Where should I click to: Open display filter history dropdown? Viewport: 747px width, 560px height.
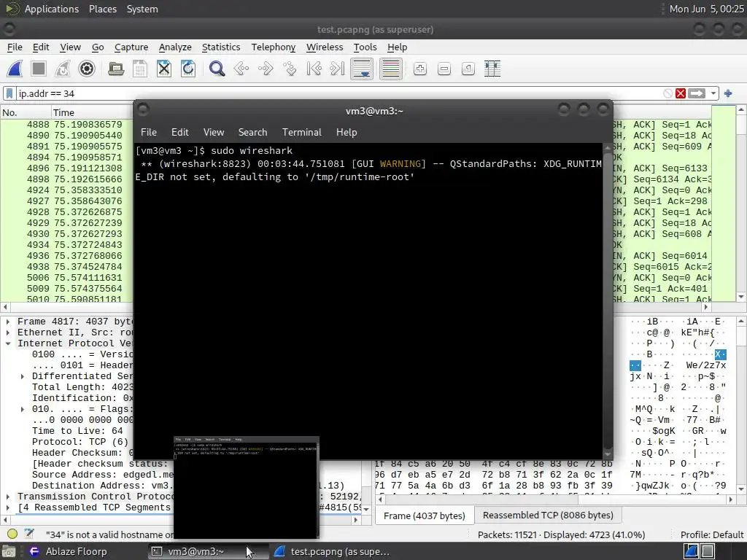(x=713, y=93)
